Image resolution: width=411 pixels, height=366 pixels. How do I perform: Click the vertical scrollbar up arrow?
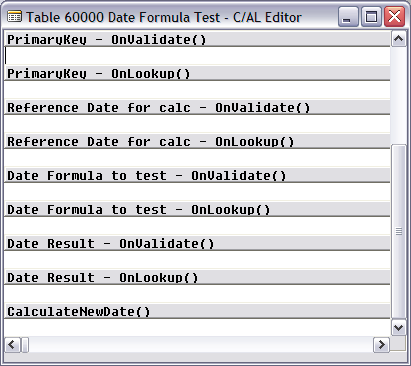coord(398,39)
